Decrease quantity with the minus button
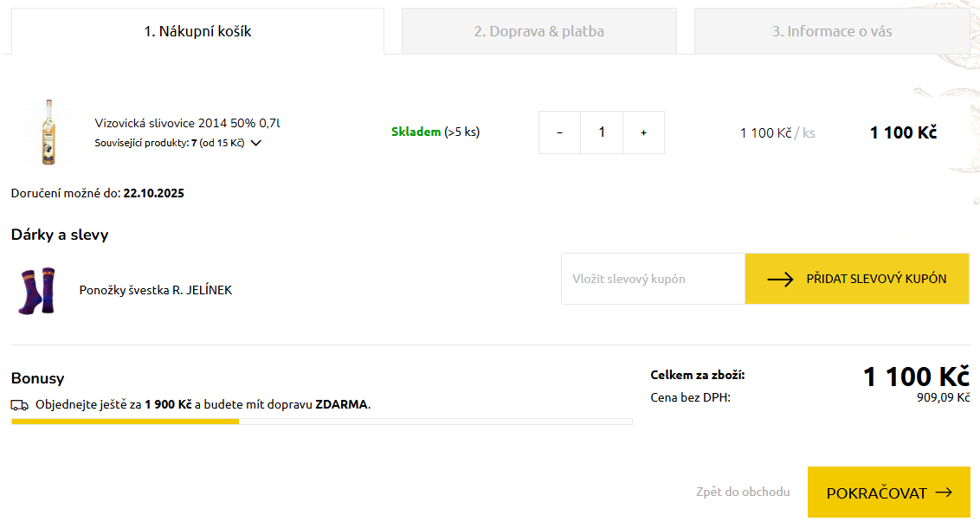 [x=559, y=132]
